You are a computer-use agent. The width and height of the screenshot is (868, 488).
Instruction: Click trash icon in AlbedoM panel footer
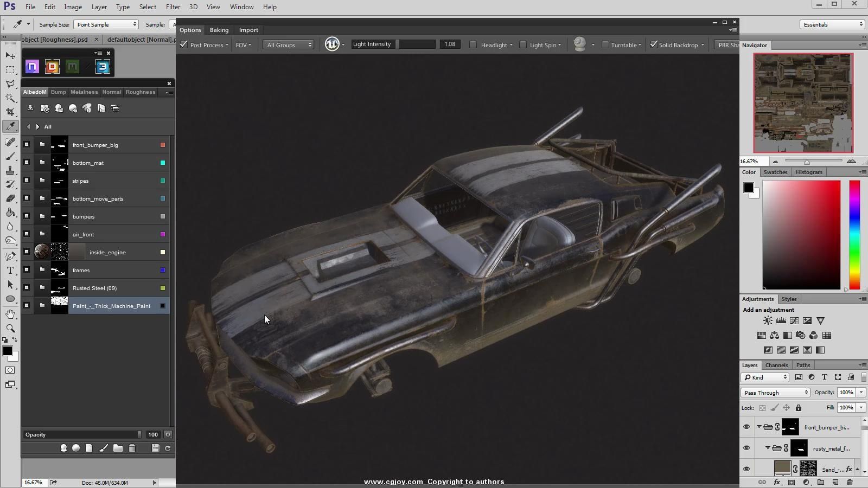[132, 448]
